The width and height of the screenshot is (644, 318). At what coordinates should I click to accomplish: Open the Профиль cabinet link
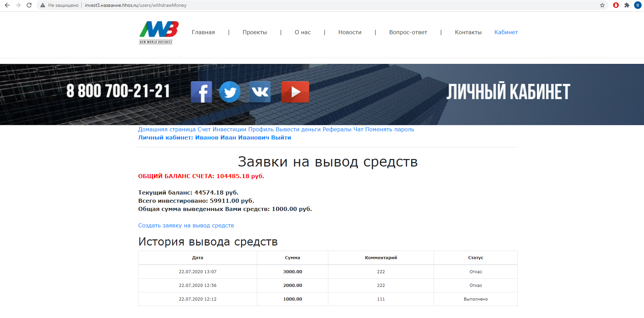(261, 130)
